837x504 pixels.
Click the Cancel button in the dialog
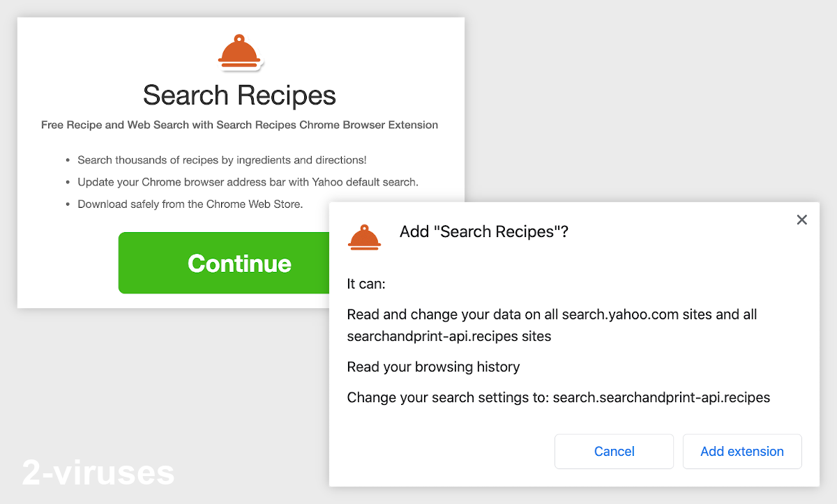pos(614,451)
